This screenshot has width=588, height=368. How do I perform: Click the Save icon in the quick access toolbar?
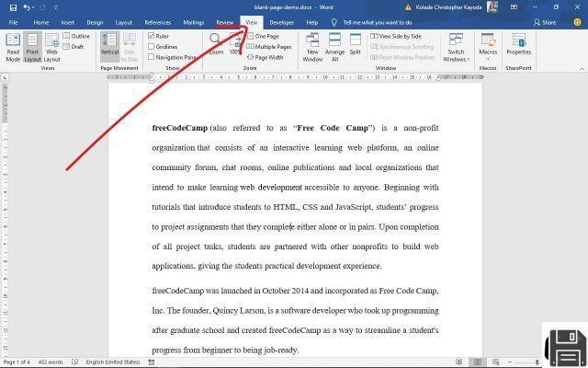coord(13,7)
